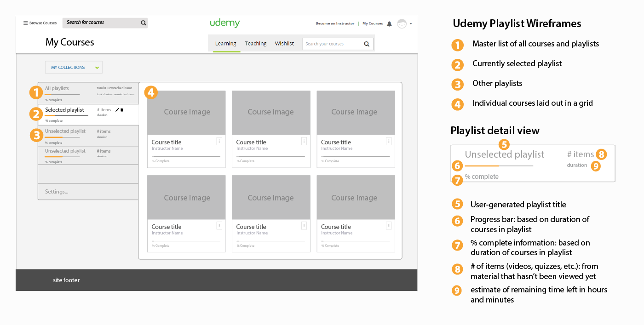Click 'User-generated playlist title' legend text
The height and width of the screenshot is (325, 644).
518,205
